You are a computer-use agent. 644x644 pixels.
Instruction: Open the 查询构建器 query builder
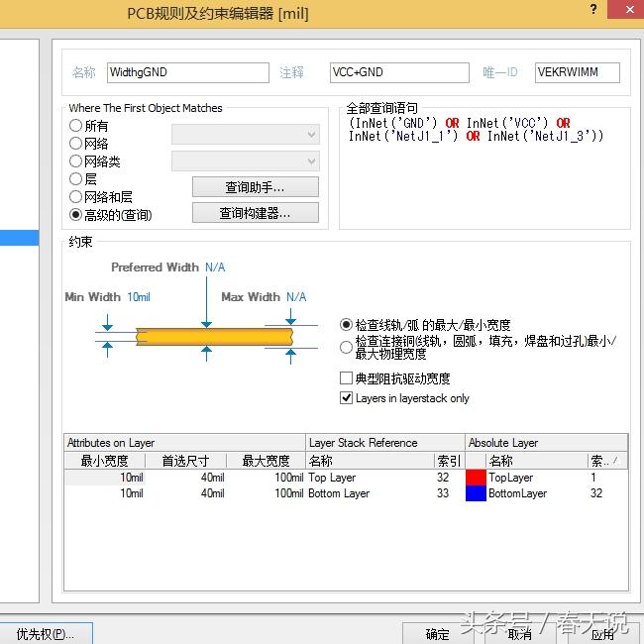(x=255, y=213)
